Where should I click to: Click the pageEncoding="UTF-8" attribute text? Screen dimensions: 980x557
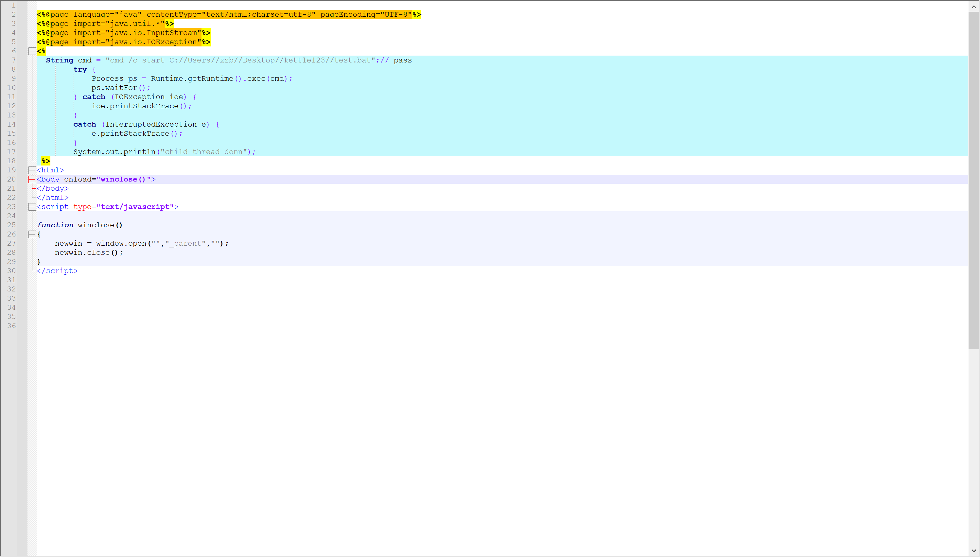[366, 14]
